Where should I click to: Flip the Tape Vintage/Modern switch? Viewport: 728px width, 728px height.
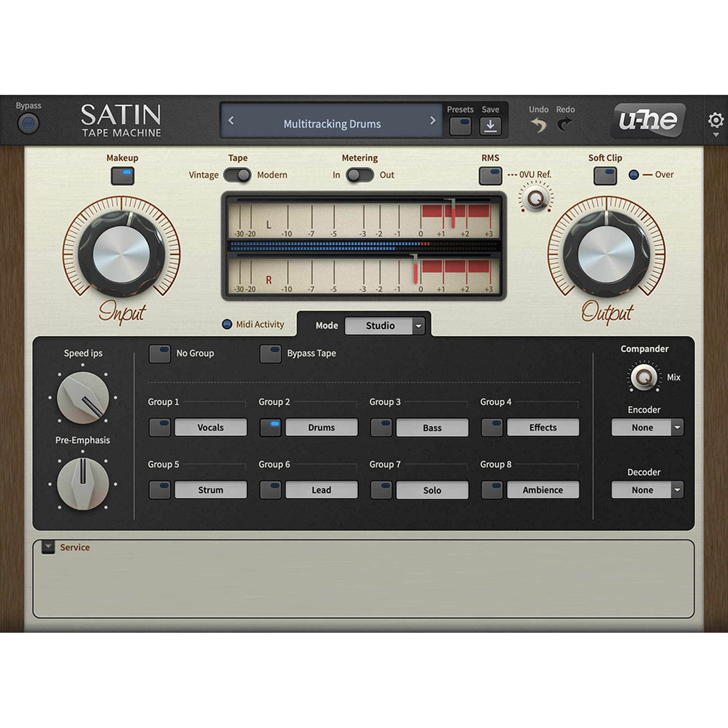[x=237, y=175]
